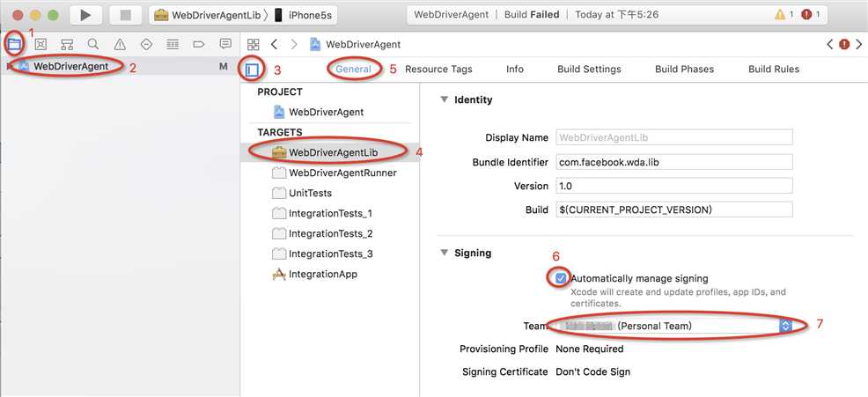Image resolution: width=868 pixels, height=397 pixels.
Task: Collapse the Signing section triangle
Action: click(x=444, y=254)
